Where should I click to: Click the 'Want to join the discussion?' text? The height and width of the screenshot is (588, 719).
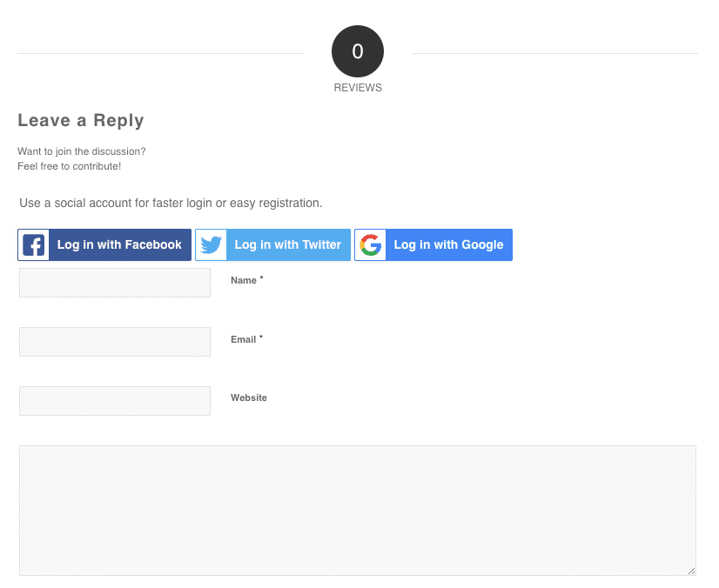(82, 151)
